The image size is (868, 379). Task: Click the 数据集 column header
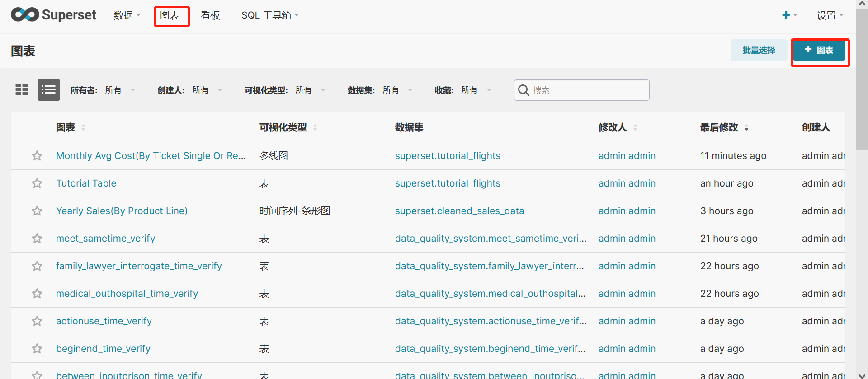pyautogui.click(x=409, y=128)
